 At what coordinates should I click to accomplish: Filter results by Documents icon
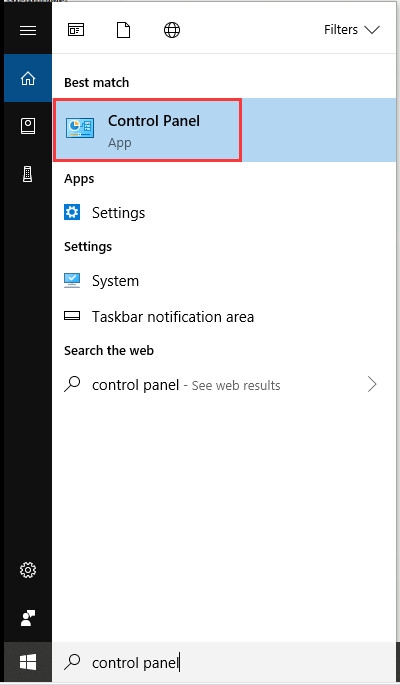(124, 30)
